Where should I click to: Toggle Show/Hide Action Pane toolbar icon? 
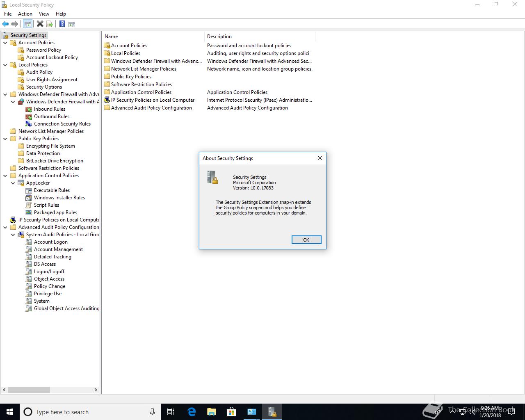point(72,24)
